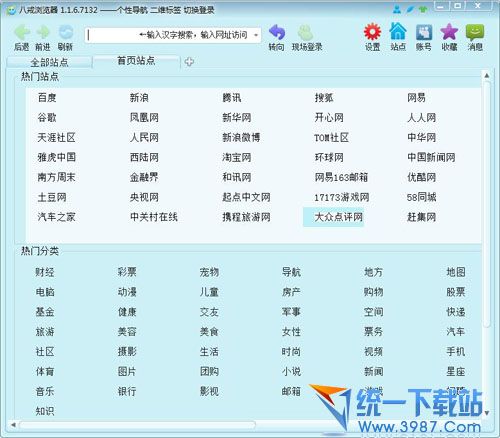Click the horizontal scrollbar left arrow
This screenshot has width=500, height=438.
(13, 425)
